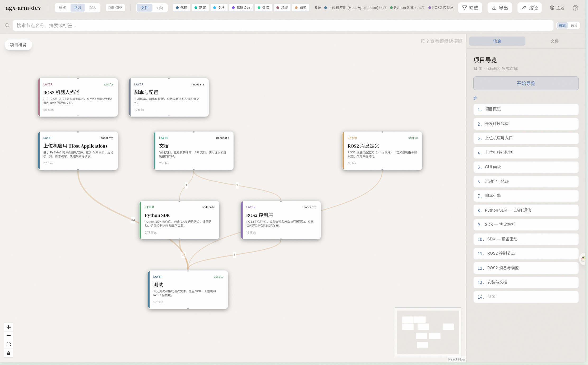Toggle the 数据 category filter

coord(263,8)
